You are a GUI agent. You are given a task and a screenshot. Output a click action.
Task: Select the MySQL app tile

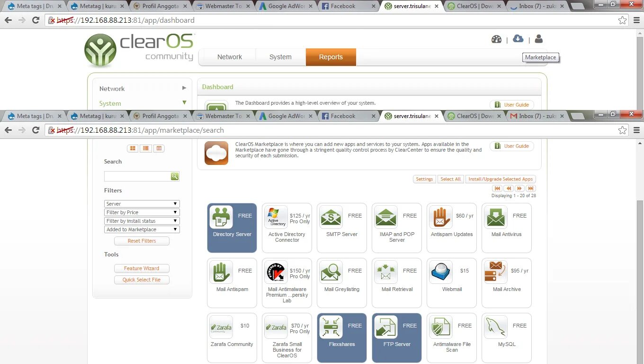tap(507, 338)
